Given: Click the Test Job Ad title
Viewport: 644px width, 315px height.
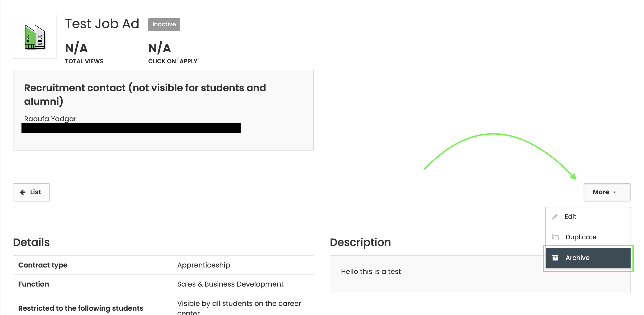Looking at the screenshot, I should click(x=102, y=24).
